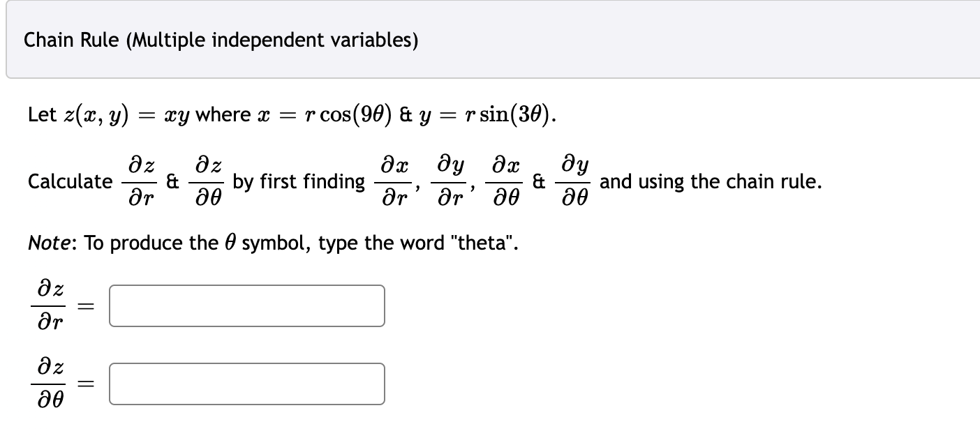
Task: Place cursor in the ∂z/∂θ entry box
Action: (246, 384)
